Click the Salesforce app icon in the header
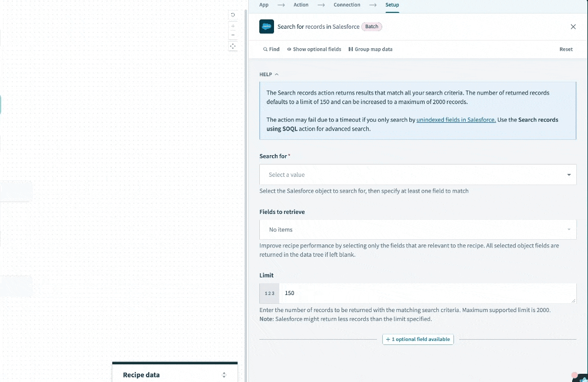 [x=266, y=26]
